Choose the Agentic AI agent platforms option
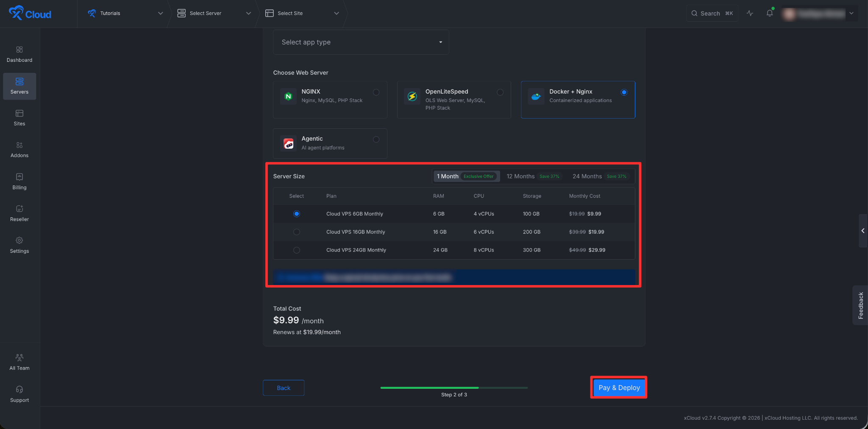Image resolution: width=868 pixels, height=429 pixels. click(330, 144)
